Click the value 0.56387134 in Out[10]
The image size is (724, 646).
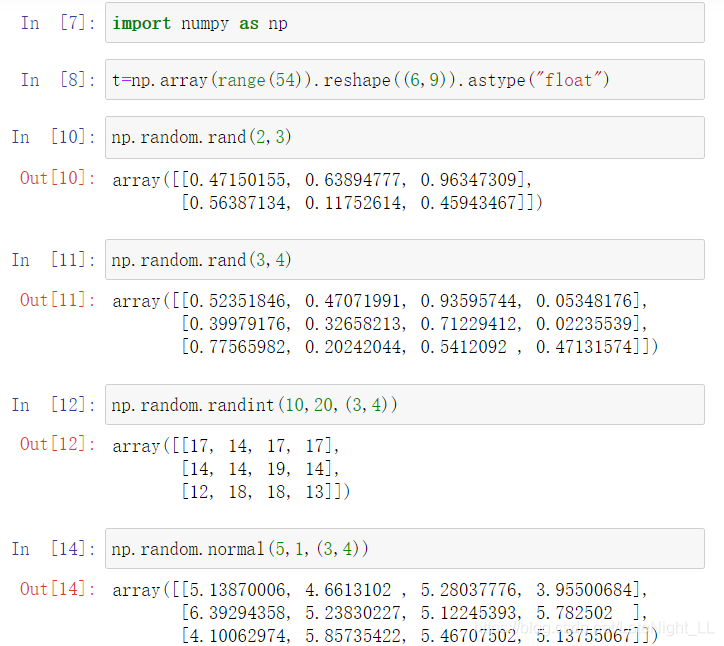(238, 202)
